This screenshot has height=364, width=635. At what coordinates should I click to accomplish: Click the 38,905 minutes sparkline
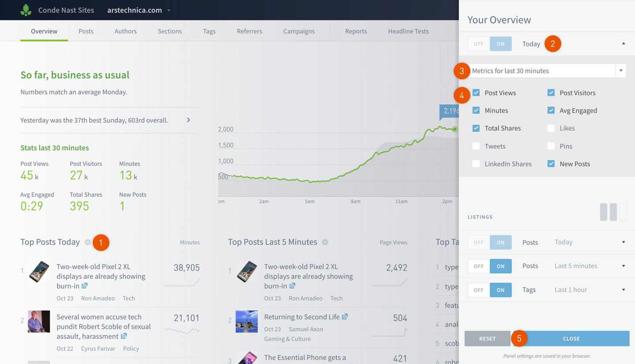point(182,282)
